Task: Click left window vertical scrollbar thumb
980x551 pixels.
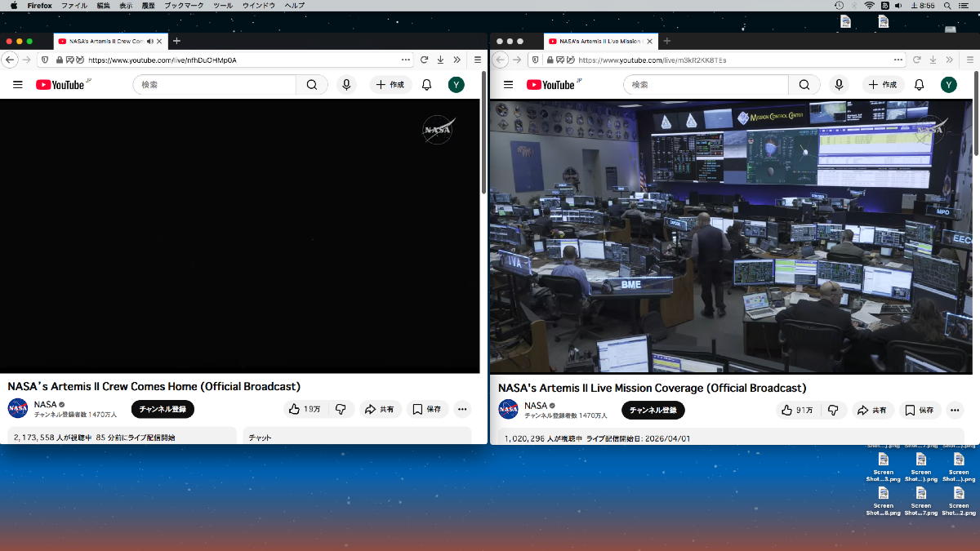Action: coord(484,132)
